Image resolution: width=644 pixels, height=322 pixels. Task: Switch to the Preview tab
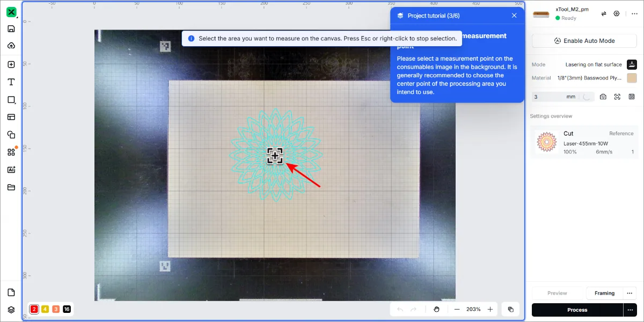coord(557,293)
